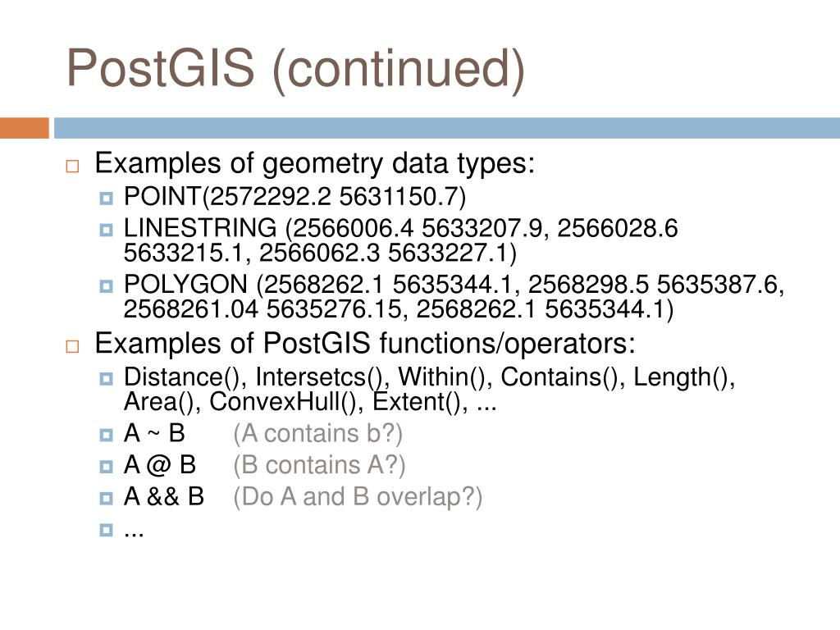This screenshot has height=630, width=840.
Task: Click the blue bullet beside 'A && B'
Action: click(106, 498)
